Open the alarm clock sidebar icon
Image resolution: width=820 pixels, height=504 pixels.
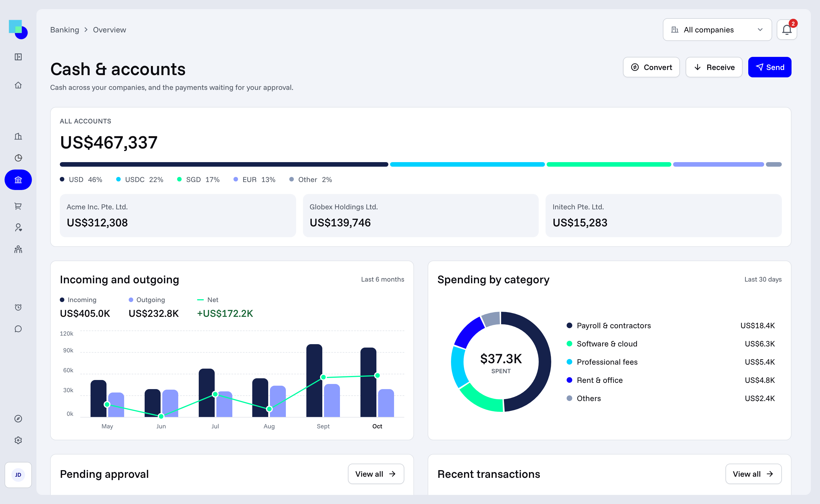point(18,307)
